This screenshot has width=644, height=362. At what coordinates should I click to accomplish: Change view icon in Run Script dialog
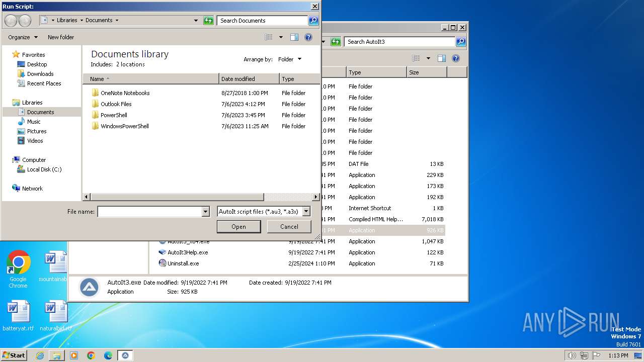(x=269, y=37)
